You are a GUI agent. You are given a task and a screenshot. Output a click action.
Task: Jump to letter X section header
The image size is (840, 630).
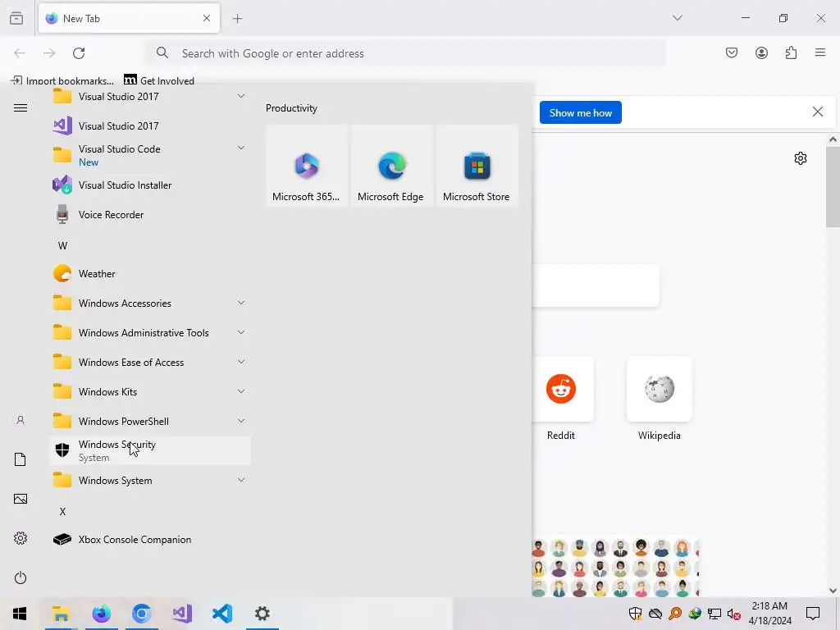pos(62,511)
